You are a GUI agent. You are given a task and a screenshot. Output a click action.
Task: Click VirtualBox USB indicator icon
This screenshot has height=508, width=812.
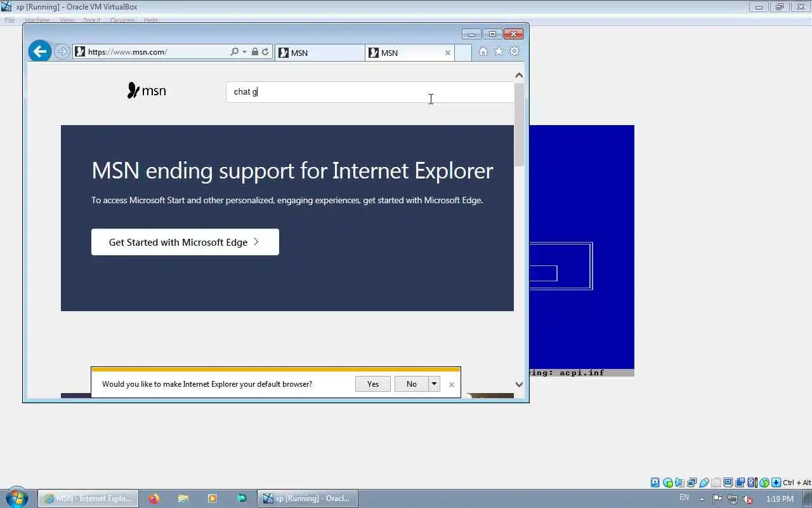pos(704,483)
